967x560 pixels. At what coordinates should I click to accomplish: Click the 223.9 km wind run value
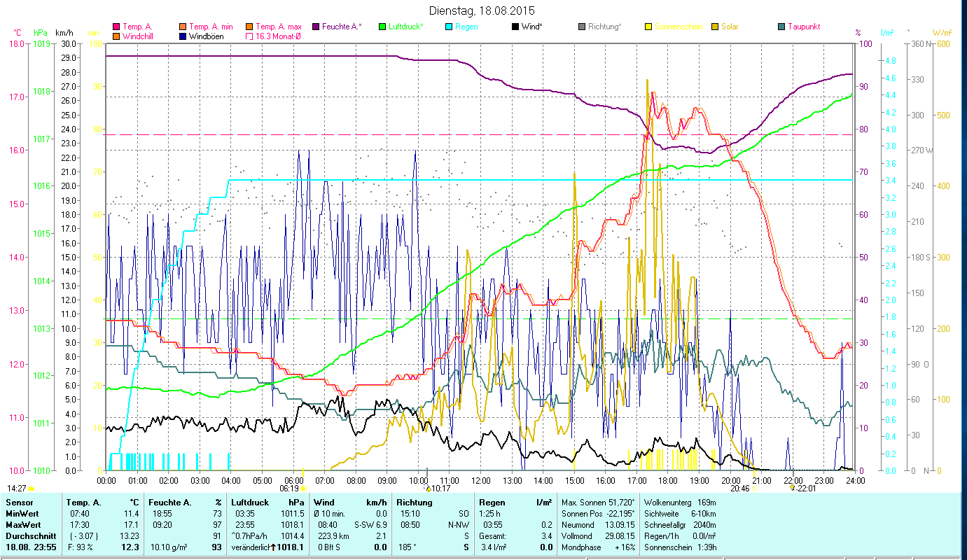[x=335, y=536]
